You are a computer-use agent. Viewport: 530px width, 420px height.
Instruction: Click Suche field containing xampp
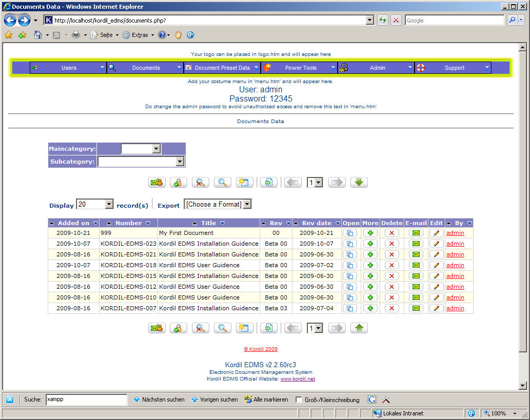click(x=86, y=399)
